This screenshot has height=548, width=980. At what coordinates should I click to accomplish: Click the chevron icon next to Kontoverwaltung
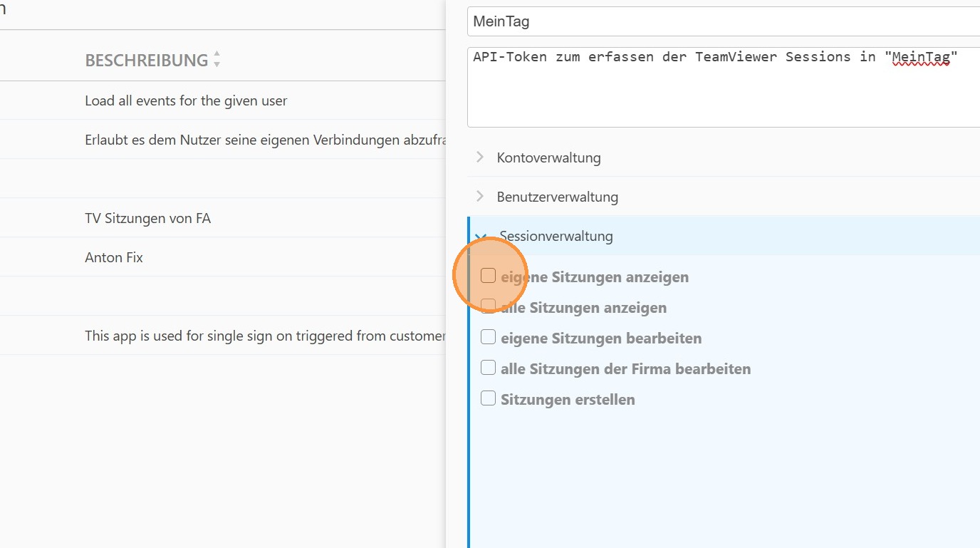pyautogui.click(x=480, y=157)
